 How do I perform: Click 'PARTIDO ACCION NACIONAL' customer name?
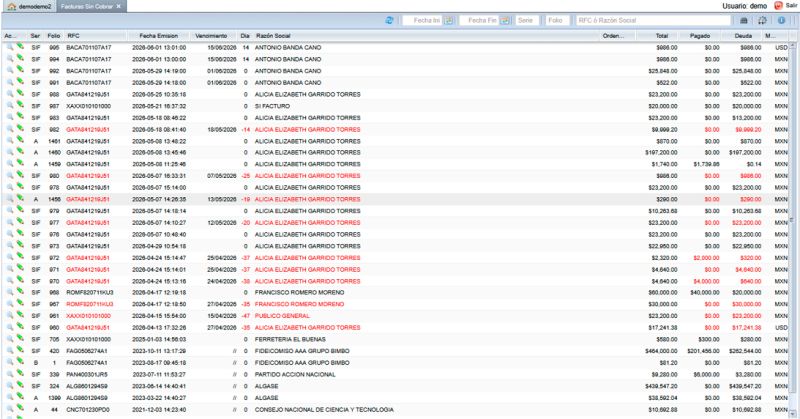click(295, 374)
